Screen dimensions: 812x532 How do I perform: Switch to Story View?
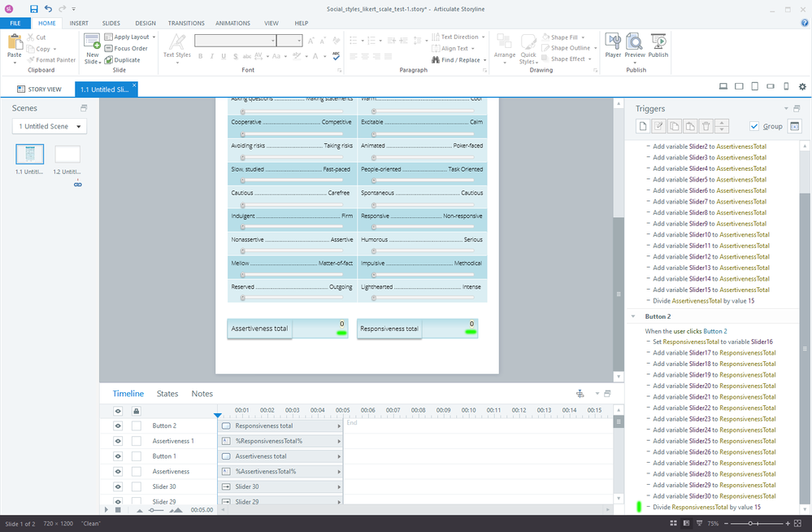pyautogui.click(x=39, y=89)
